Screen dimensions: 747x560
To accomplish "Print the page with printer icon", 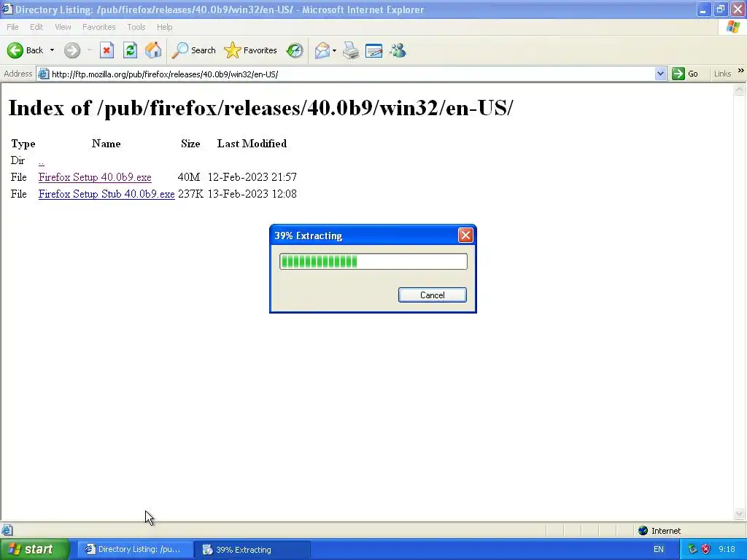I will [x=351, y=50].
